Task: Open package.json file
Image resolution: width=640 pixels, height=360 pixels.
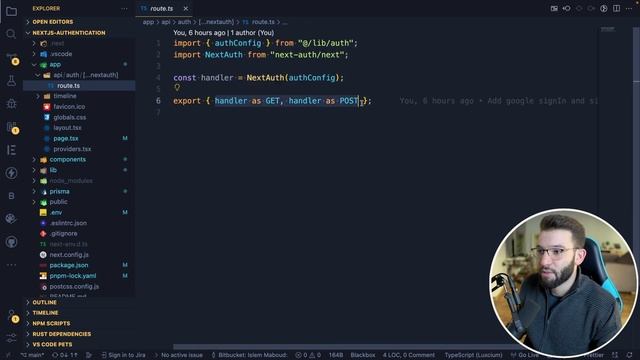Action: [69, 265]
